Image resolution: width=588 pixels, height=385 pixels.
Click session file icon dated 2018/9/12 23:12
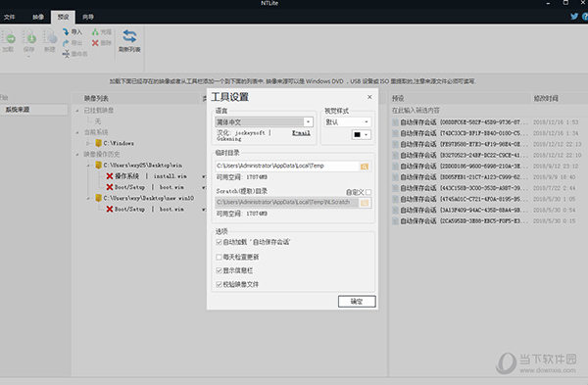pyautogui.click(x=395, y=167)
